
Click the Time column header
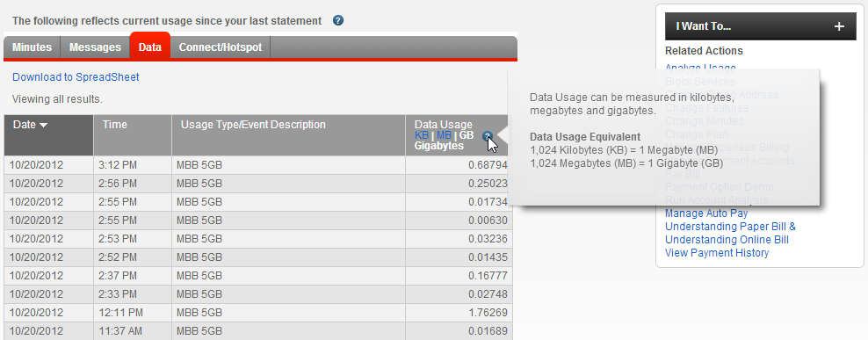133,135
